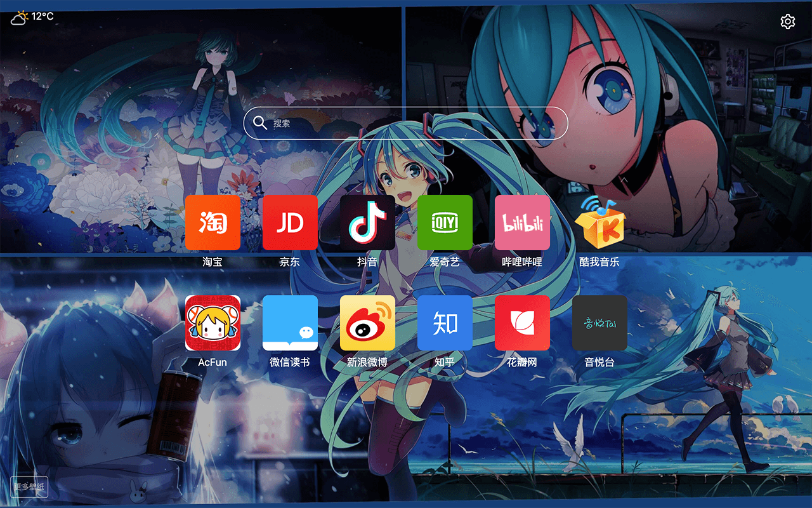Click the 微信读书 text label

click(290, 362)
